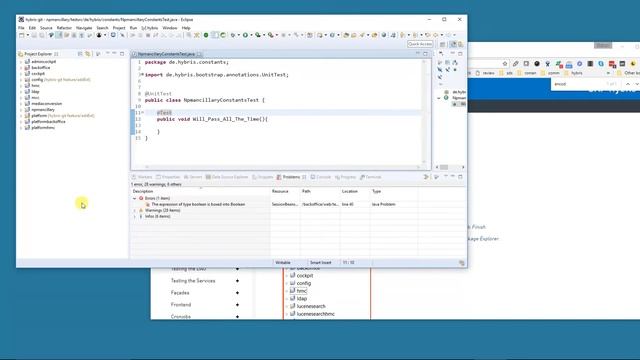Close the NpmancillaryConstantsTest.java editor tab
The width and height of the screenshot is (640, 360).
[200, 54]
